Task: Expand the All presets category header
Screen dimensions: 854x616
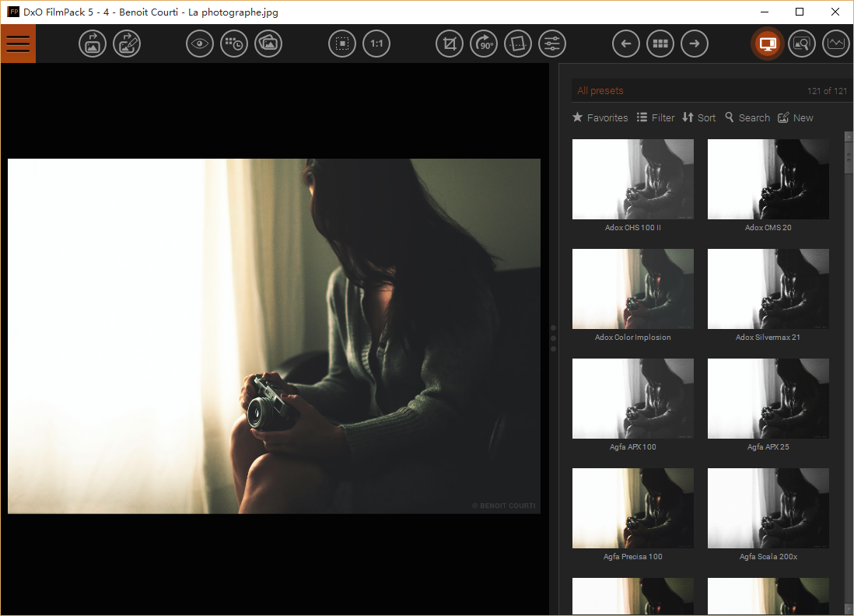Action: click(x=600, y=91)
